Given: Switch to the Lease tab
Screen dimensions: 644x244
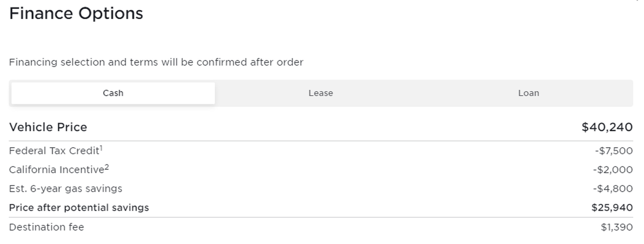Looking at the screenshot, I should click(x=321, y=93).
